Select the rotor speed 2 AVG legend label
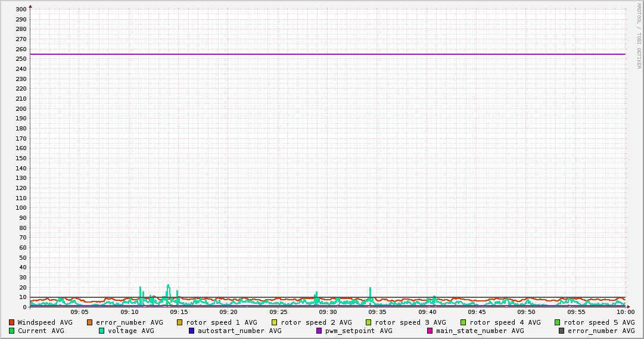The width and height of the screenshot is (644, 339). 316,322
